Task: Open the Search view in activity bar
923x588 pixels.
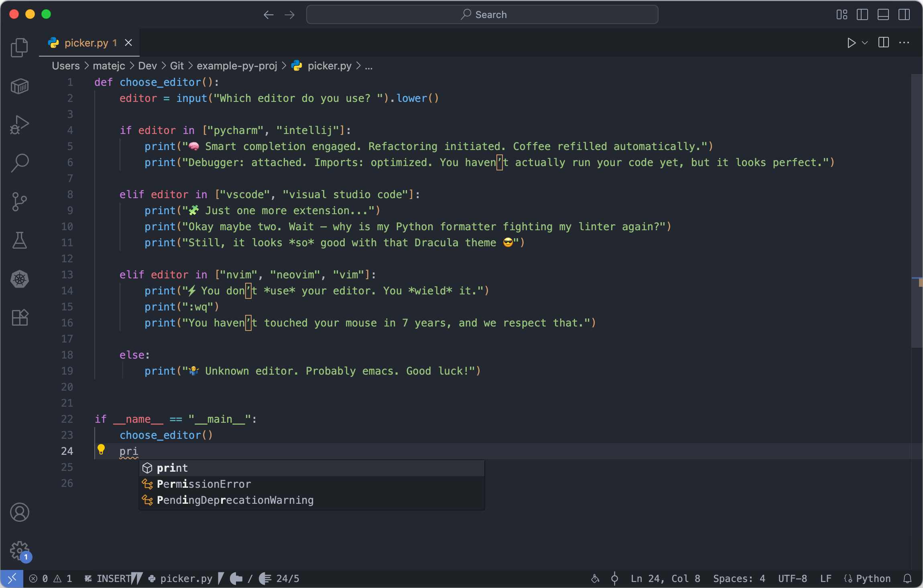Action: pyautogui.click(x=19, y=163)
